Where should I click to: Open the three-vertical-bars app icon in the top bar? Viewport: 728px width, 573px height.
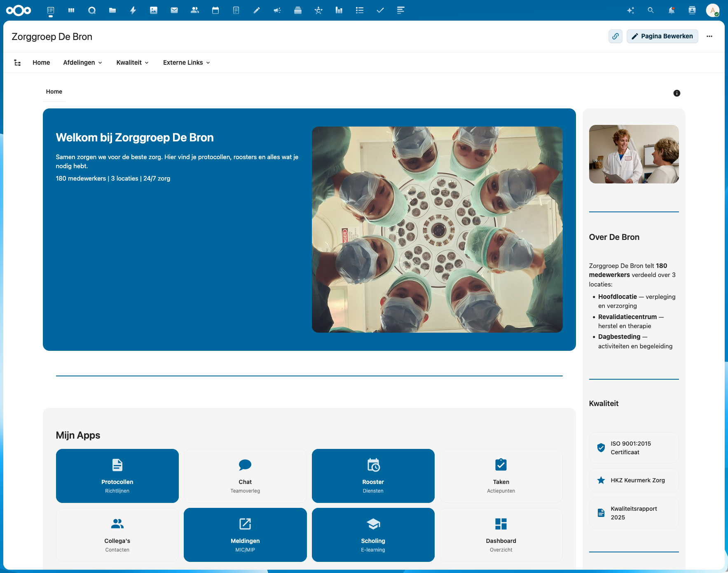pyautogui.click(x=71, y=10)
